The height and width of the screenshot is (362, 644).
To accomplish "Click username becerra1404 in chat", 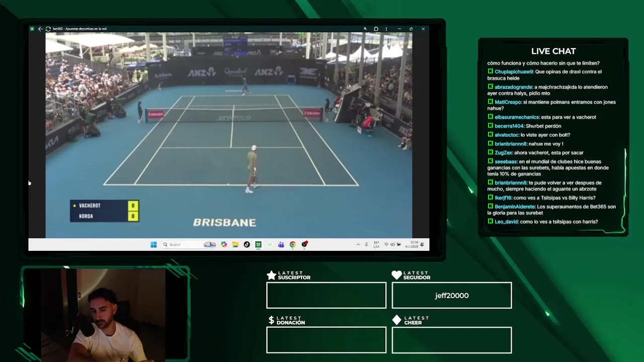I will point(510,126).
